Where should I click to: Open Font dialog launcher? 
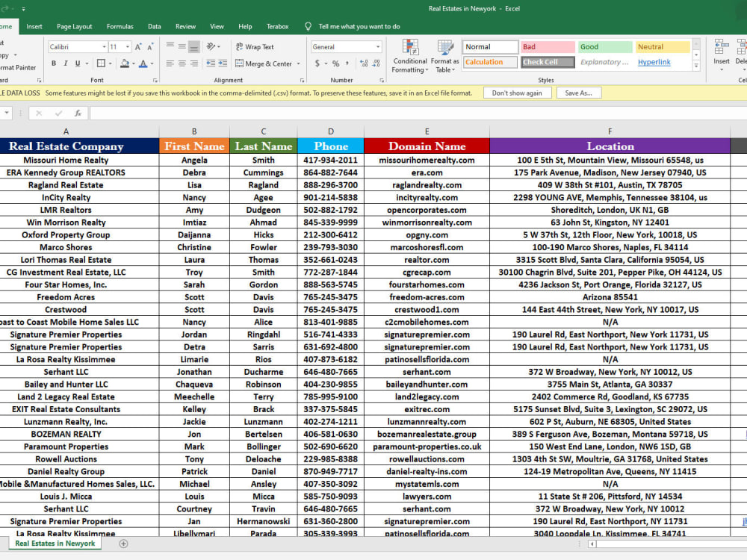tap(155, 81)
